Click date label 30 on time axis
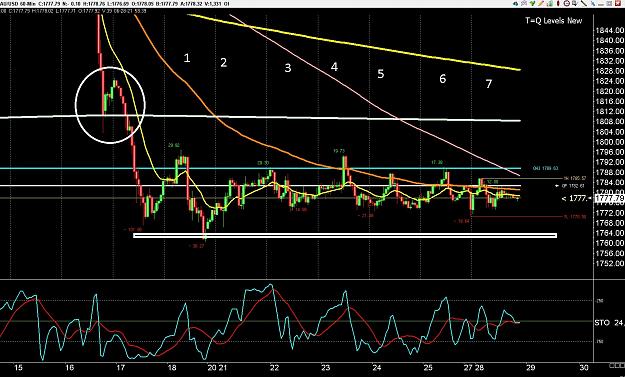 584,367
